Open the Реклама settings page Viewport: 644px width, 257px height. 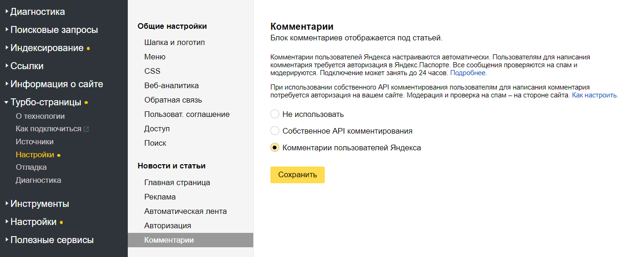point(160,197)
